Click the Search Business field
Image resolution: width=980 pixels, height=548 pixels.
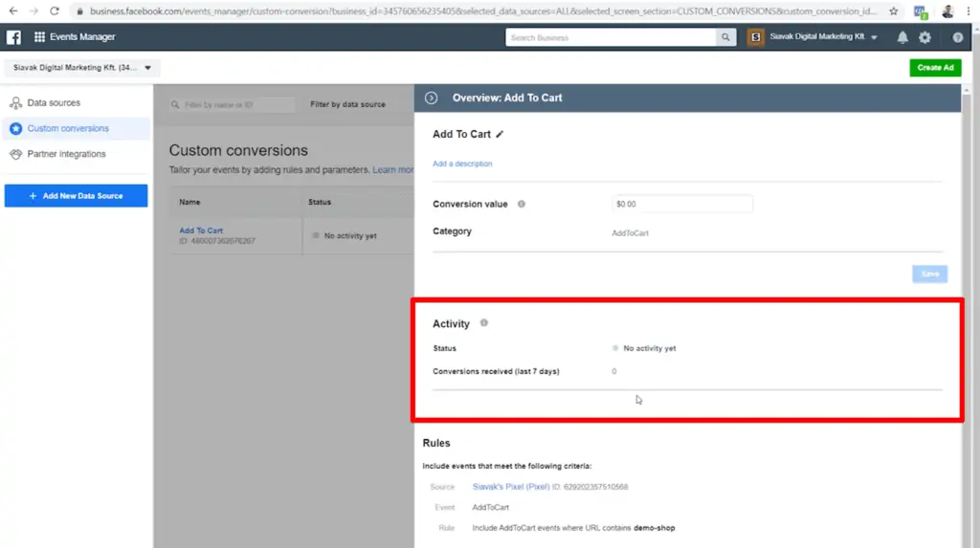611,37
